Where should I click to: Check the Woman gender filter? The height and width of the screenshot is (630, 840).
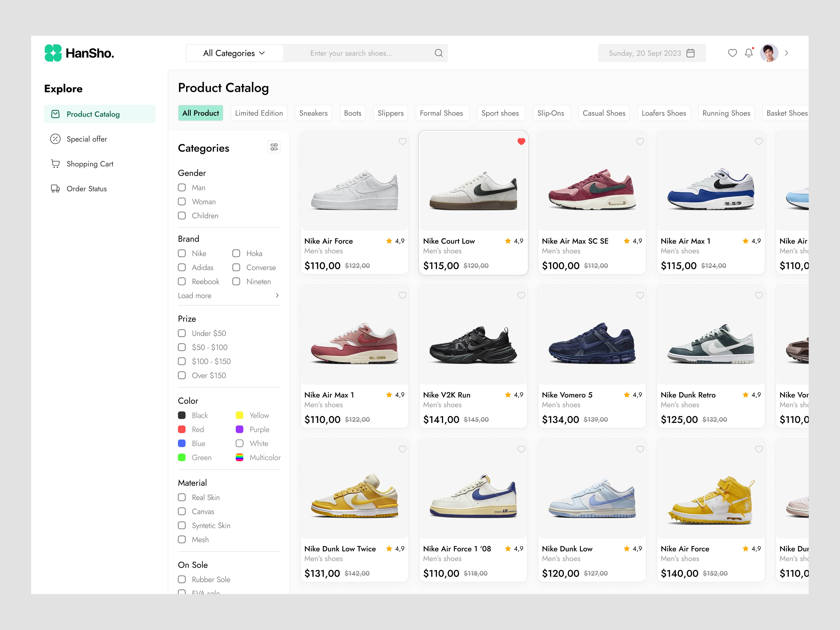tap(181, 201)
